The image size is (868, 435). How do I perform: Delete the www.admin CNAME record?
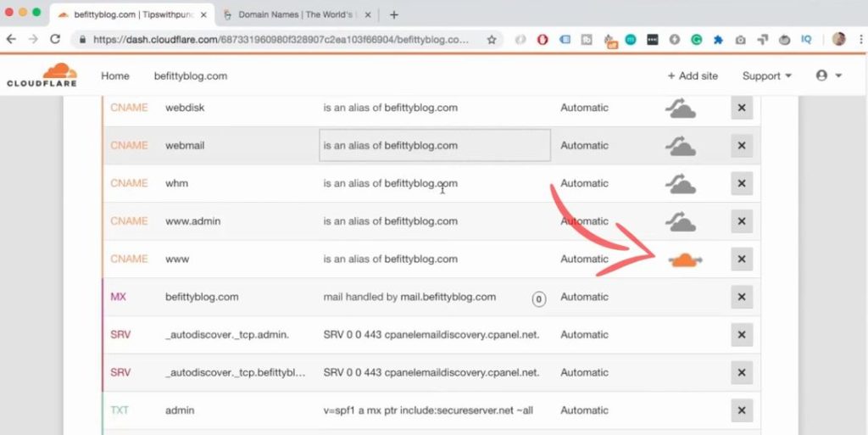pyautogui.click(x=742, y=221)
